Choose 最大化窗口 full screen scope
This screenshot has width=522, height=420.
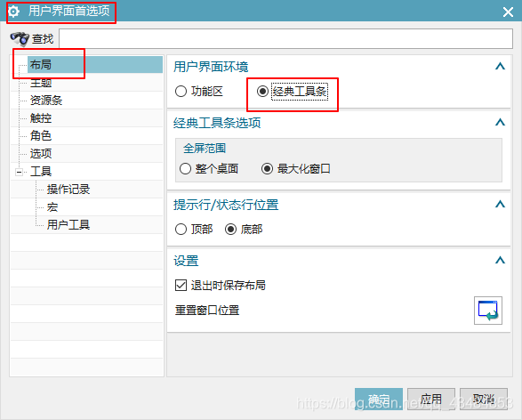tap(267, 168)
